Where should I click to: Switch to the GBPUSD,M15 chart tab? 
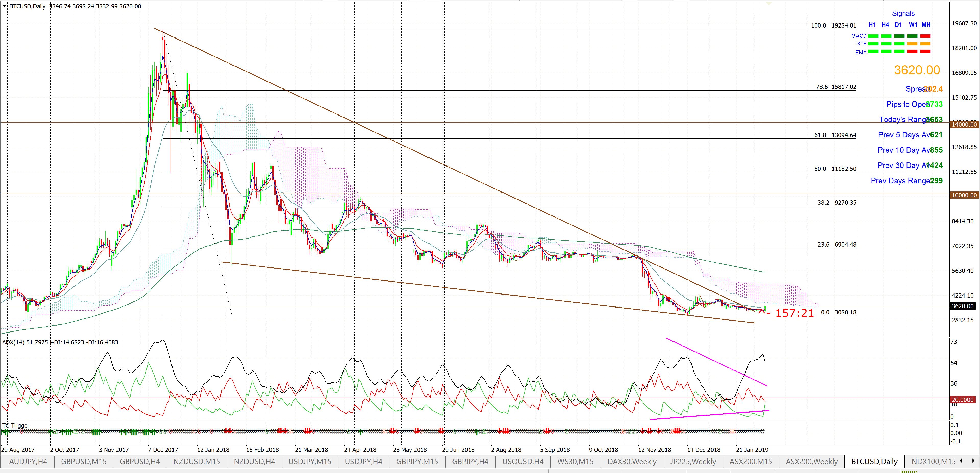pos(84,462)
